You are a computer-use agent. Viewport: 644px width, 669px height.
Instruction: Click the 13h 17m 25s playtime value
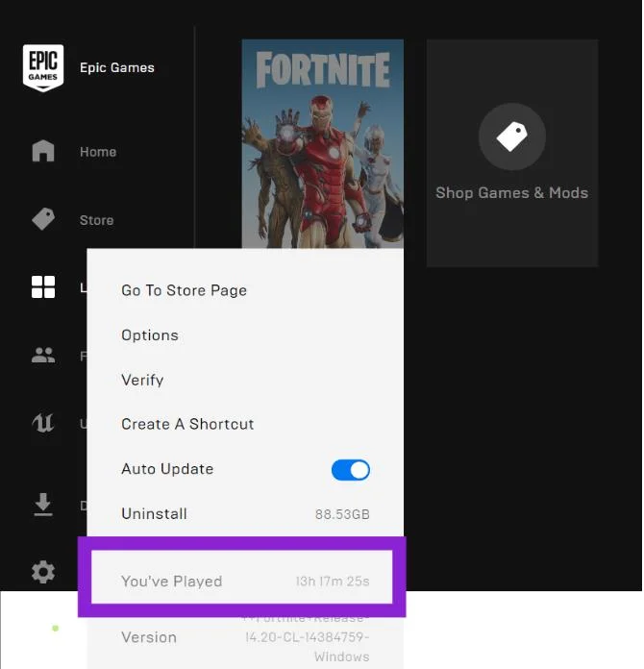tap(333, 582)
